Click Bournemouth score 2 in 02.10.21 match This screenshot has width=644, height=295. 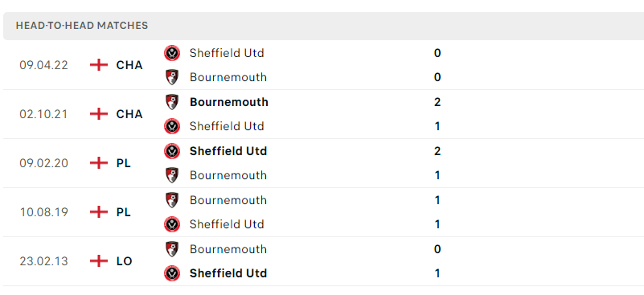pos(437,102)
